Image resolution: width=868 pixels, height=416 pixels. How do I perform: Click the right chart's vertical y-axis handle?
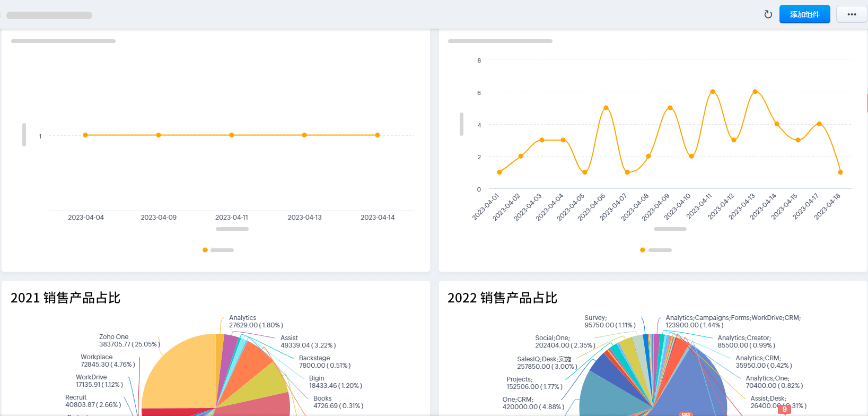coord(461,124)
